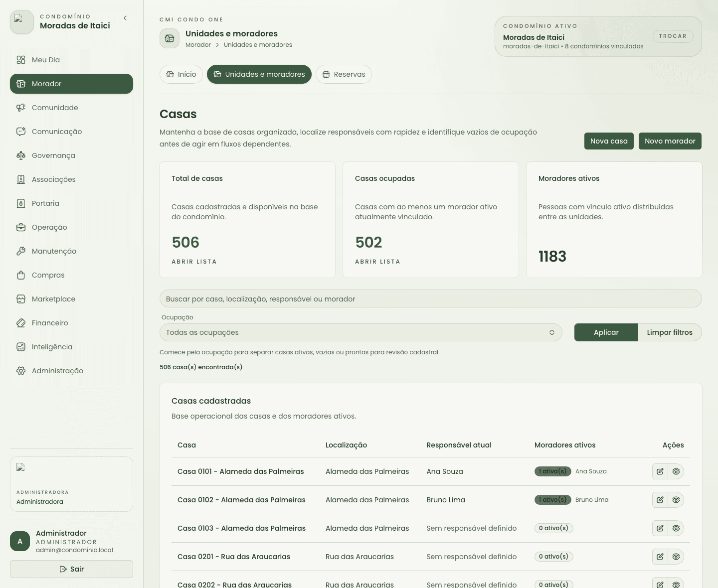Edit Casa 0103 using the pencil icon

[660, 528]
